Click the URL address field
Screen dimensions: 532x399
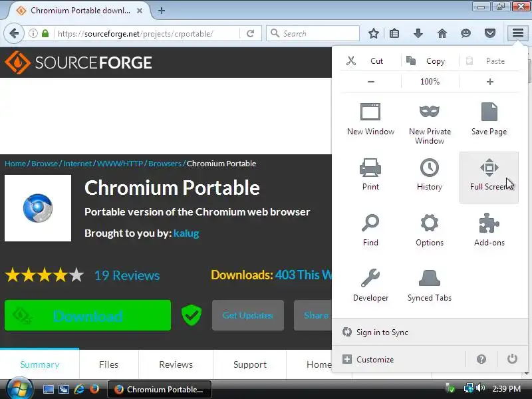[148, 34]
